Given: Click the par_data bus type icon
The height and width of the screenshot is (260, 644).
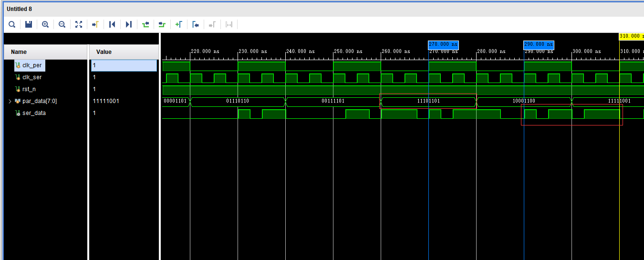Looking at the screenshot, I should point(18,101).
